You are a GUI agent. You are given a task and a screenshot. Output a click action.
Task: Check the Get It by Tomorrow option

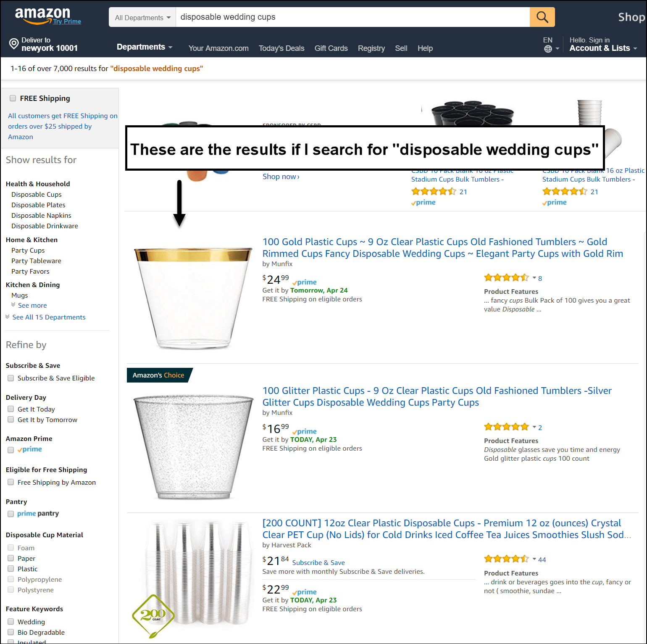11,420
